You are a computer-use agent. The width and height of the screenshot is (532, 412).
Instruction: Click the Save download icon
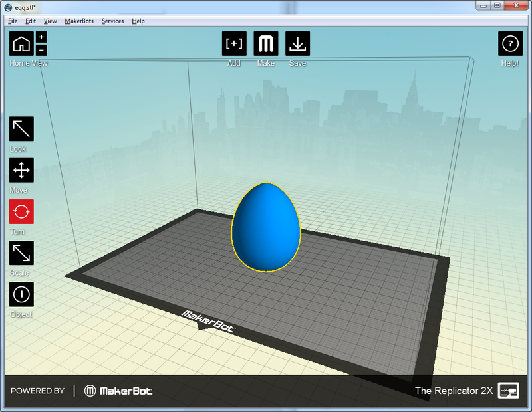(x=297, y=43)
